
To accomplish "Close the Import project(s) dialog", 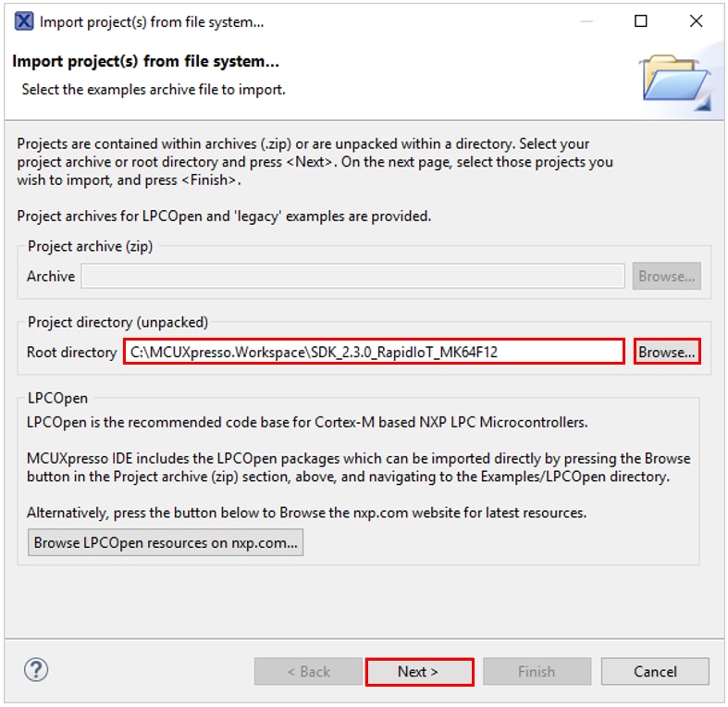I will 696,21.
